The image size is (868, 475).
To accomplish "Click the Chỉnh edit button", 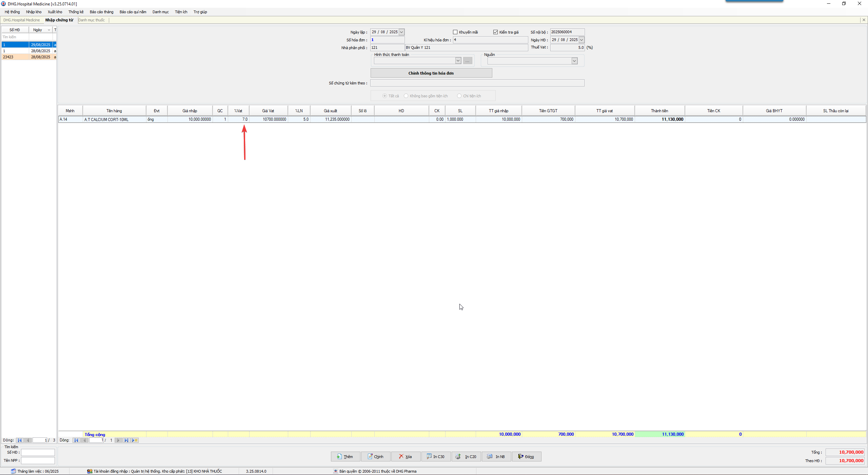I will pos(375,457).
